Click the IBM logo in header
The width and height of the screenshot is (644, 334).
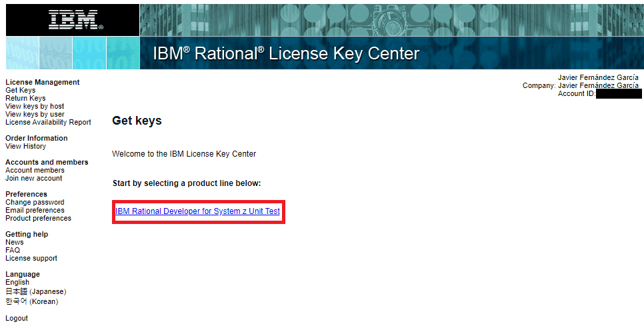click(76, 20)
